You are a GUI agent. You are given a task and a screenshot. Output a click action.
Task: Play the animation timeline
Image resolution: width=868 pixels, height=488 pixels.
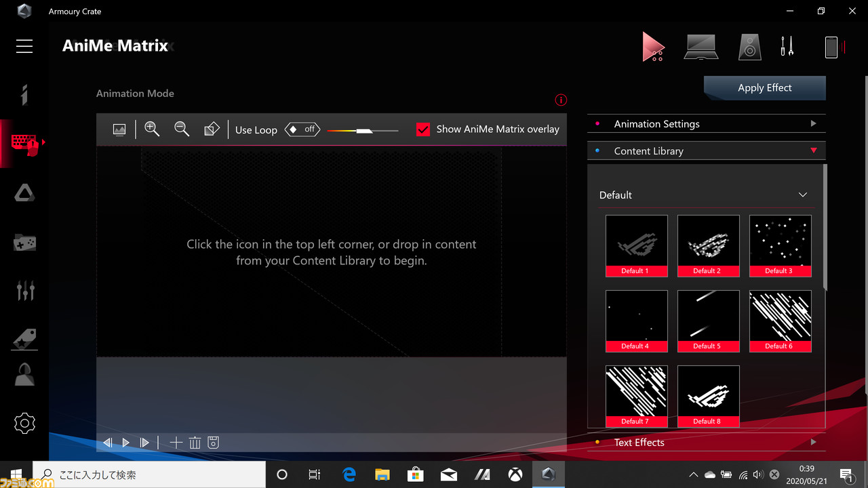coord(125,443)
